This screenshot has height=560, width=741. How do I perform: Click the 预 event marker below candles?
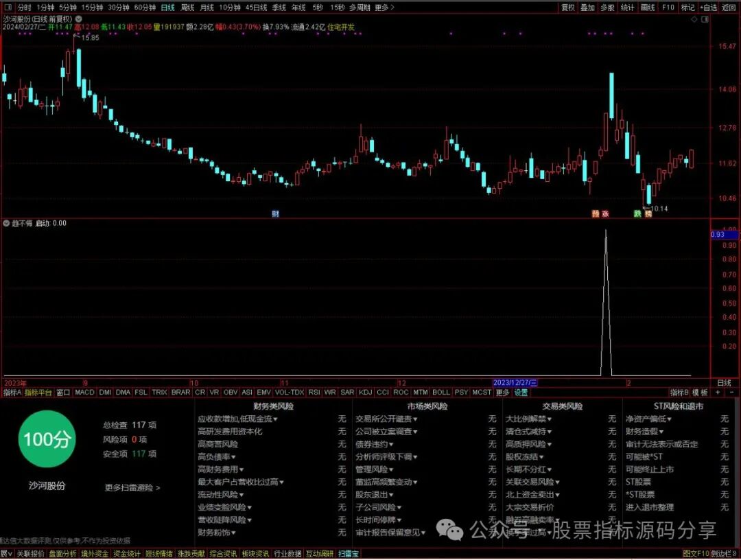tap(596, 214)
